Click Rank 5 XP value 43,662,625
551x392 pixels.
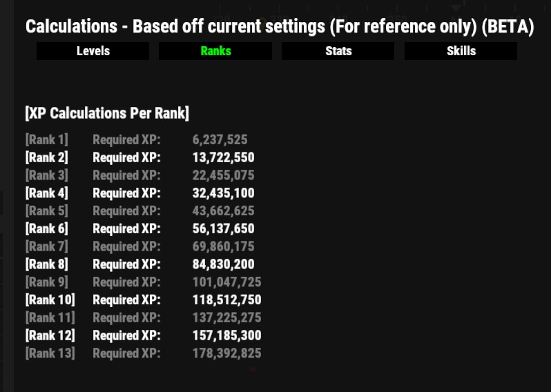223,210
